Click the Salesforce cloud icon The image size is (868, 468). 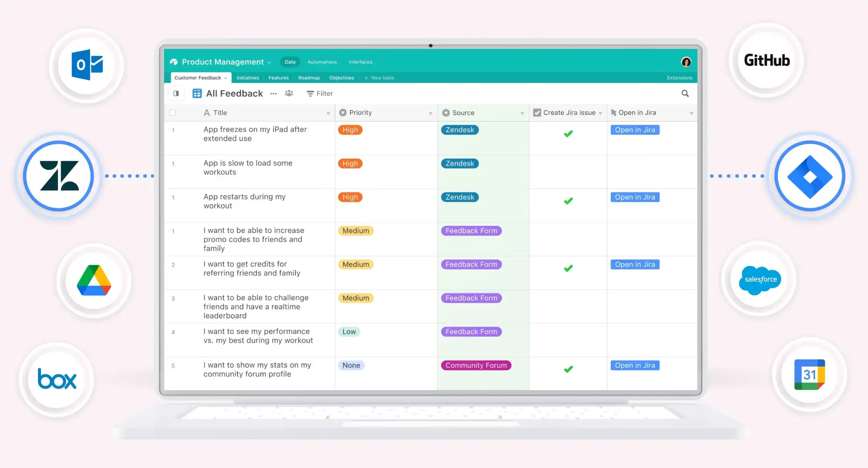click(x=760, y=280)
